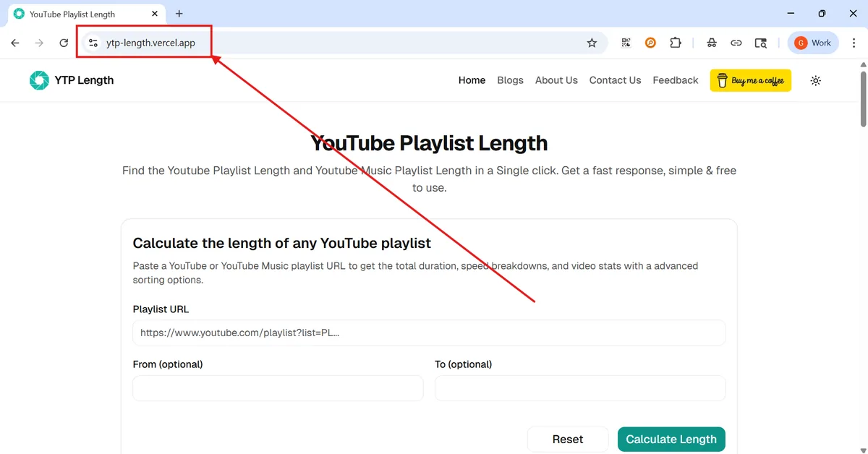Focus the Playlist URL input field
Screen dimensions: 868x454
pyautogui.click(x=429, y=333)
